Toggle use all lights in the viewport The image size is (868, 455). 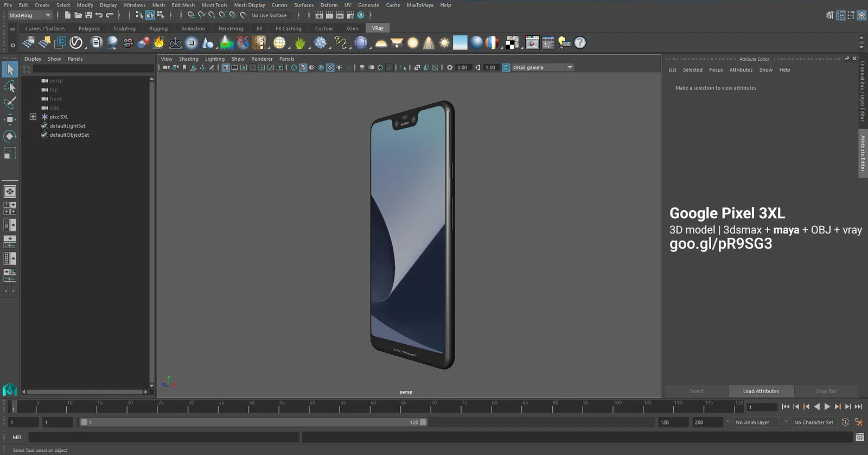(x=339, y=67)
